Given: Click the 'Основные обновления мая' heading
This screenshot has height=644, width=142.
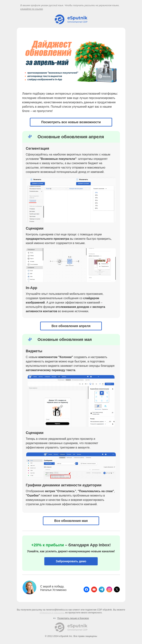Looking at the screenshot, I should [x=65, y=340].
